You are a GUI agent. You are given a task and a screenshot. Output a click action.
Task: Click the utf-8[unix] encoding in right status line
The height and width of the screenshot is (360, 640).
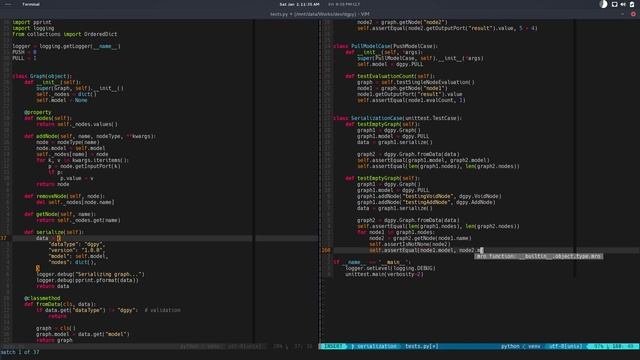(x=565, y=346)
